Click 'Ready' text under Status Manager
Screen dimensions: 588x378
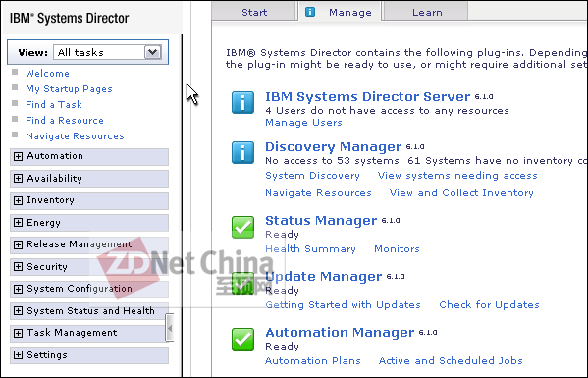coord(282,235)
